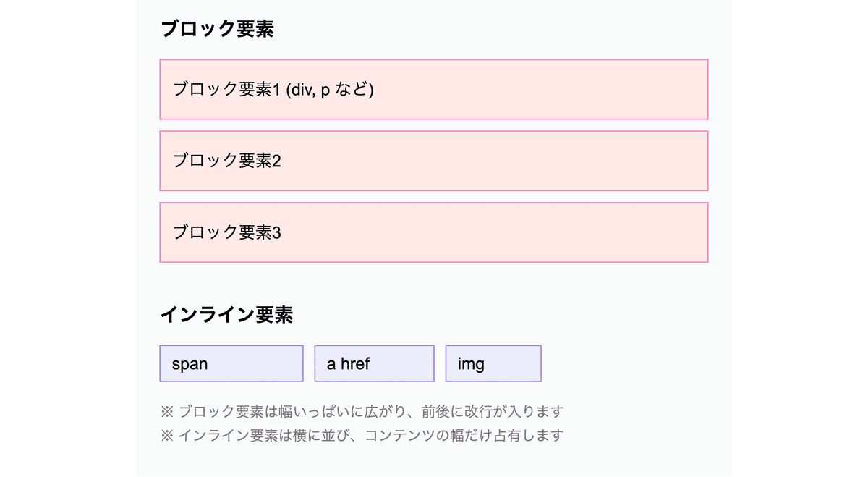Click the インライン要素 heading
868x477 pixels.
(226, 315)
